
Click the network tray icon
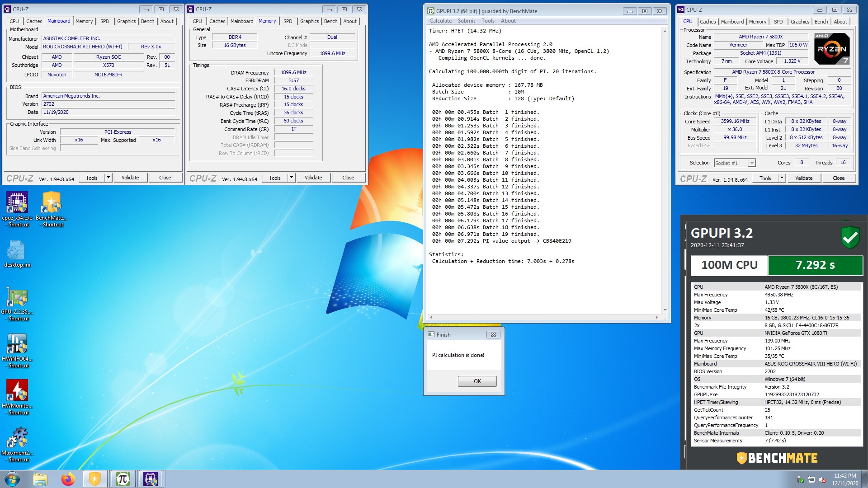pyautogui.click(x=811, y=480)
